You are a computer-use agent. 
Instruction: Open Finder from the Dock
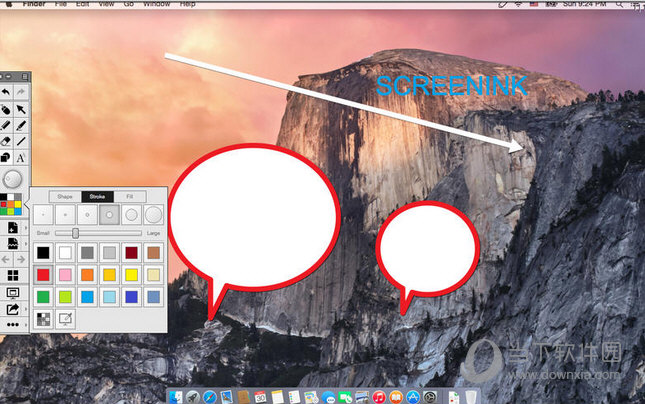[x=176, y=397]
